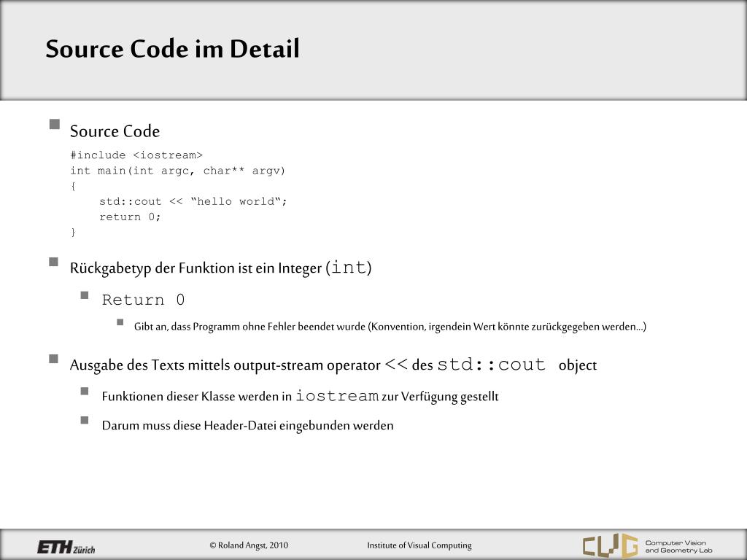
Task: Click the 'Rückgabetyp der Funktion ist ein Integer' bullet
Action: point(220,268)
